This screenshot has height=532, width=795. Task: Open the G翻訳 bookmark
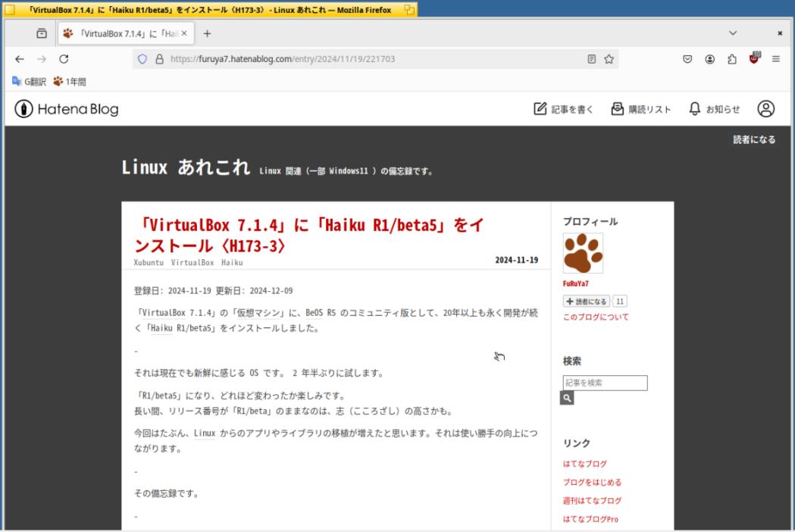(29, 82)
